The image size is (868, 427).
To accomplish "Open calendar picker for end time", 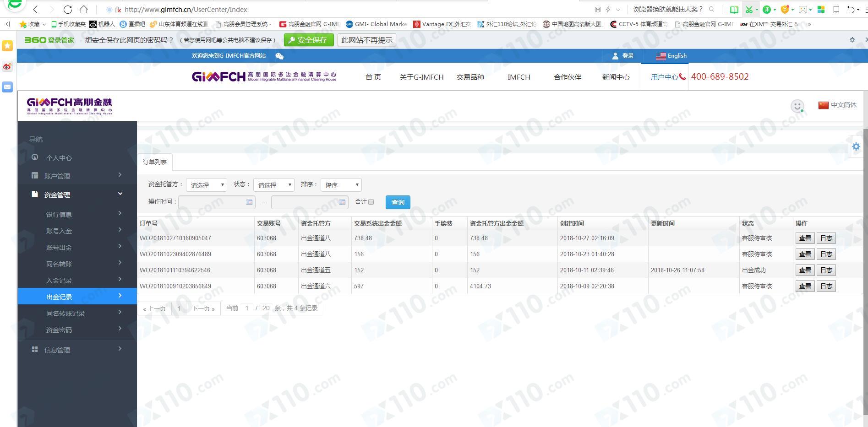I will [x=342, y=202].
